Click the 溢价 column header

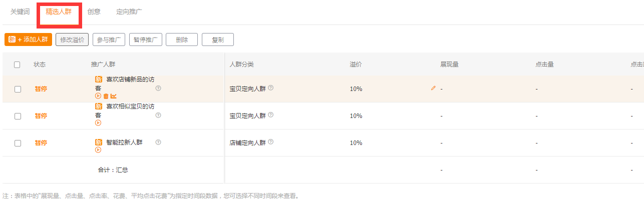[356, 64]
